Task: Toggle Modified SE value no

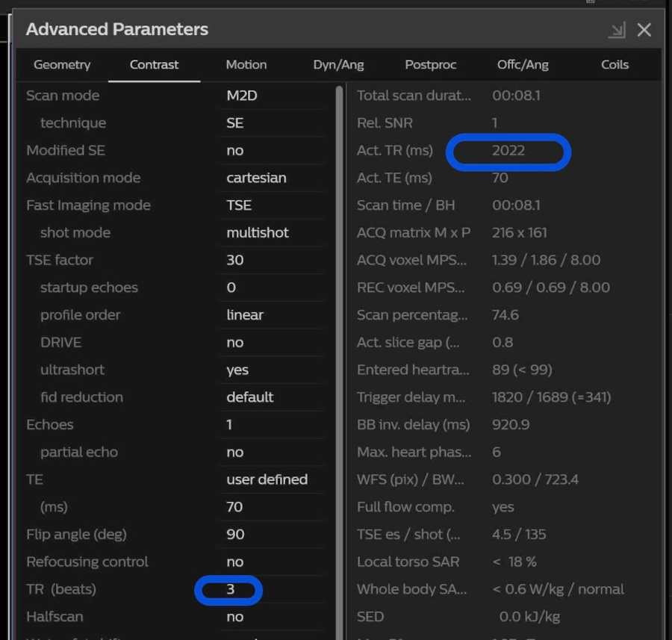Action: pyautogui.click(x=273, y=151)
